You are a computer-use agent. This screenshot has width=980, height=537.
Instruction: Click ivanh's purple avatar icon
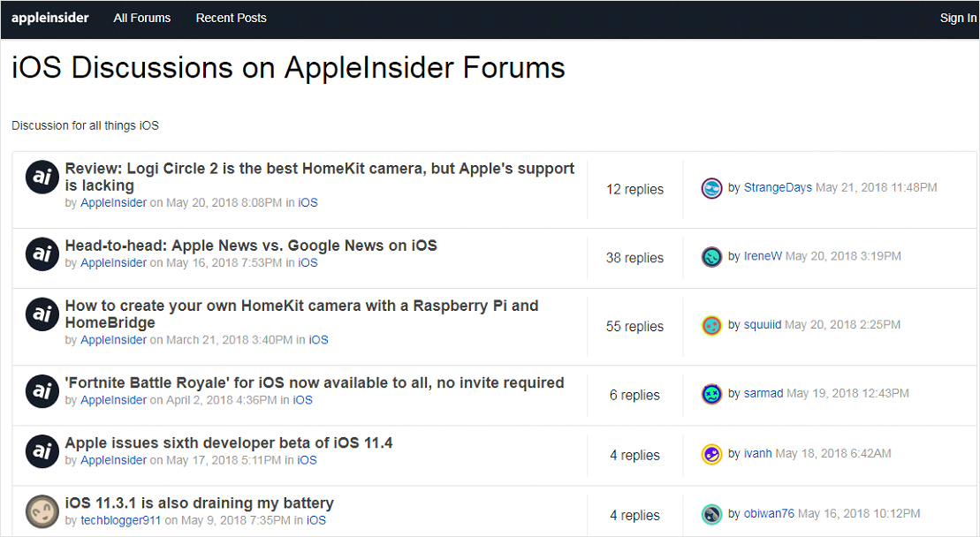(711, 454)
